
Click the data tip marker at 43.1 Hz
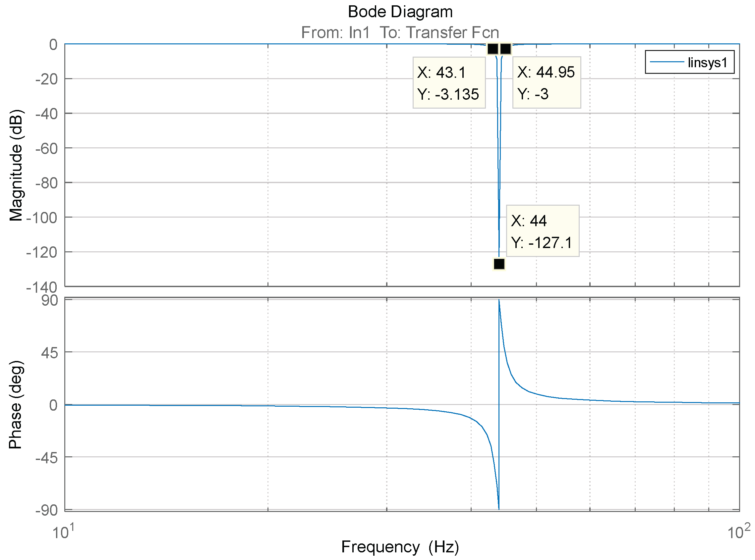(x=493, y=49)
